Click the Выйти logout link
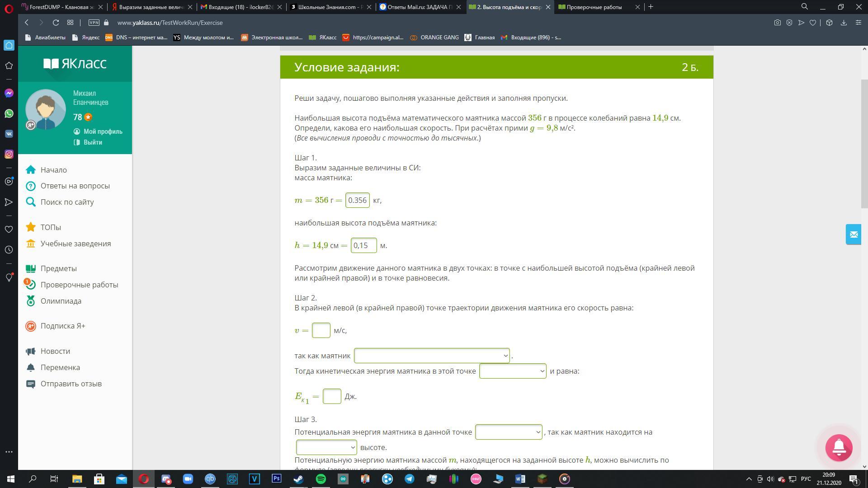868x488 pixels. [x=93, y=142]
